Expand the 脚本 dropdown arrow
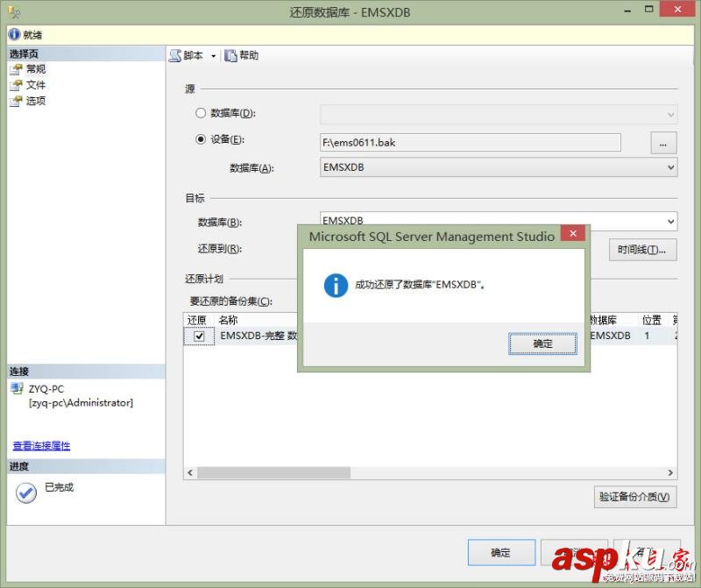The height and width of the screenshot is (588, 701). coord(213,56)
